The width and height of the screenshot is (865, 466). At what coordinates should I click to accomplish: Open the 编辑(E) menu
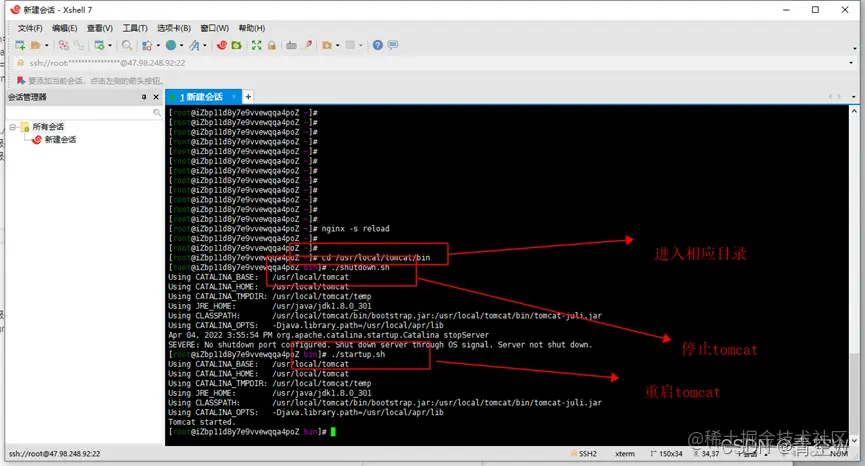click(x=65, y=28)
